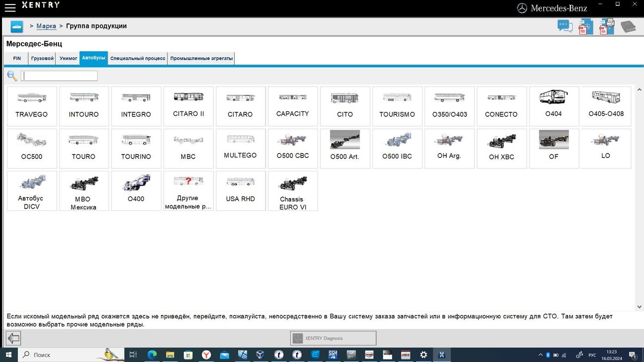This screenshot has width=644, height=362.
Task: Open the Специальный процесс tab
Action: point(138,58)
